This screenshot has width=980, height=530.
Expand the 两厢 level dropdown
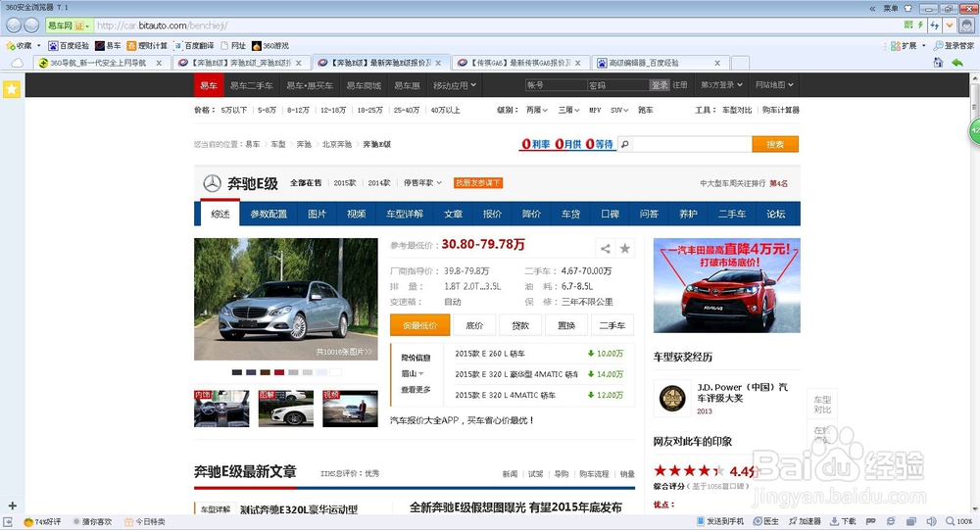pyautogui.click(x=537, y=110)
